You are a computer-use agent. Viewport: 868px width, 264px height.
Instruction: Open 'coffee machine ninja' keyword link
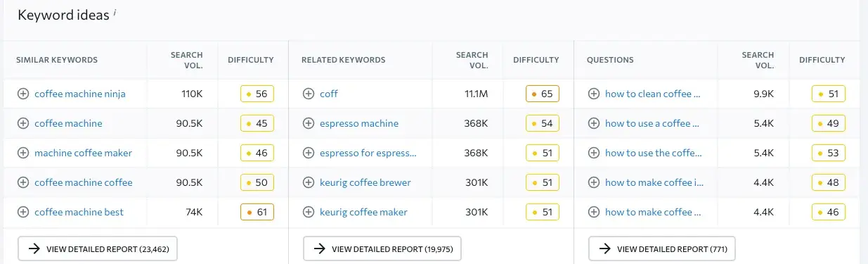point(80,94)
